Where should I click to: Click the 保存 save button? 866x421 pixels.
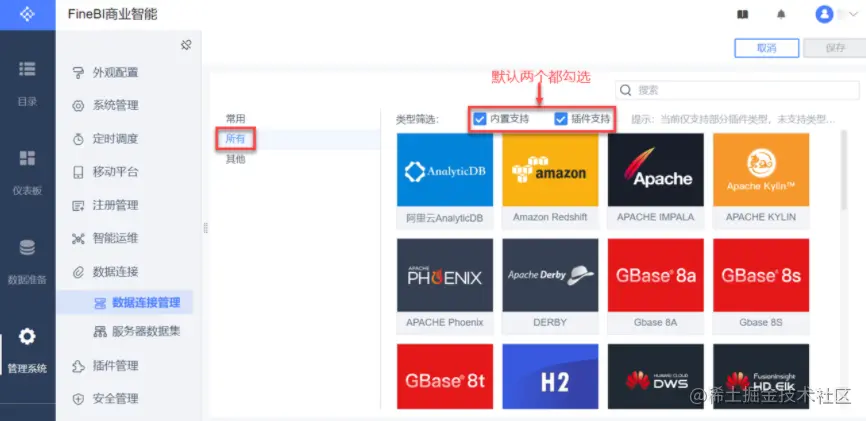(835, 48)
